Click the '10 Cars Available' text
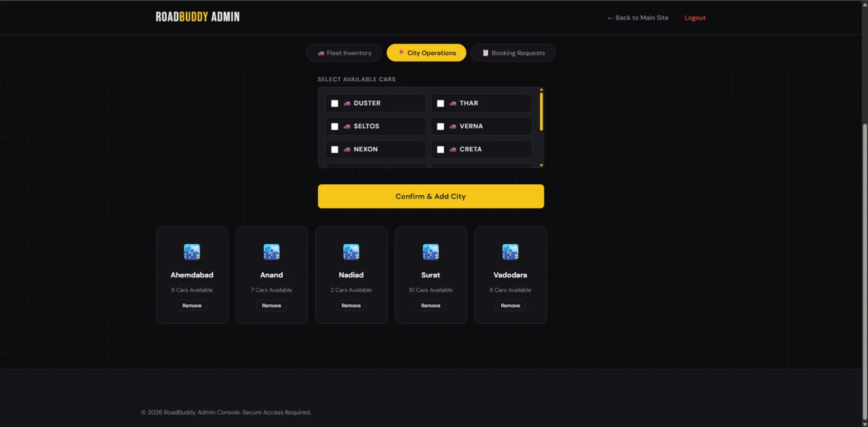This screenshot has width=868, height=427. (431, 290)
